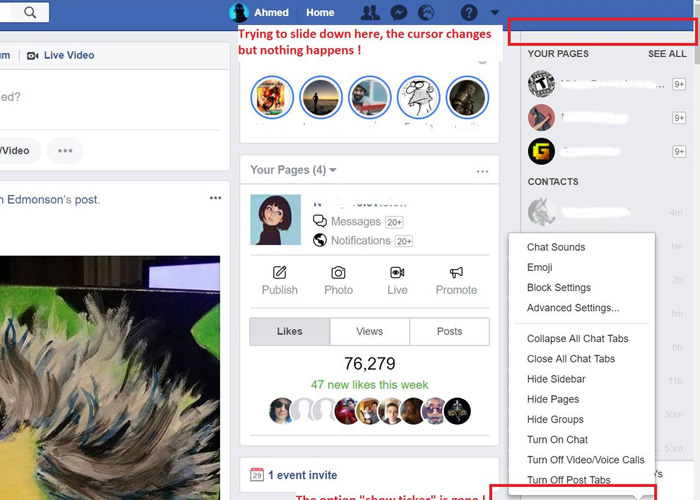The width and height of the screenshot is (700, 500).
Task: Click the Live broadcast icon
Action: click(397, 272)
